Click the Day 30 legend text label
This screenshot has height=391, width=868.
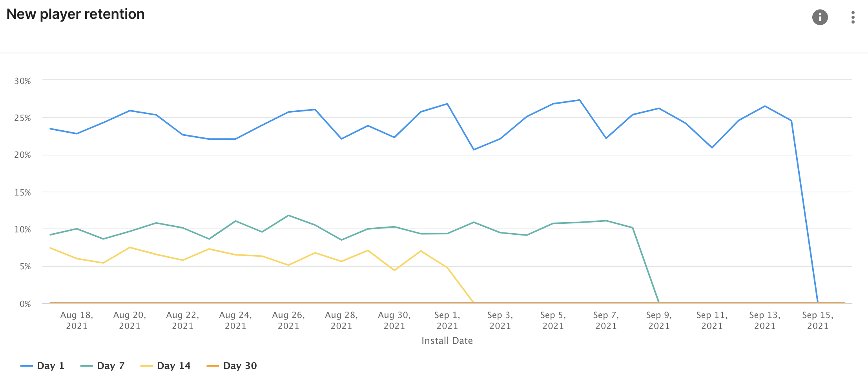point(240,366)
